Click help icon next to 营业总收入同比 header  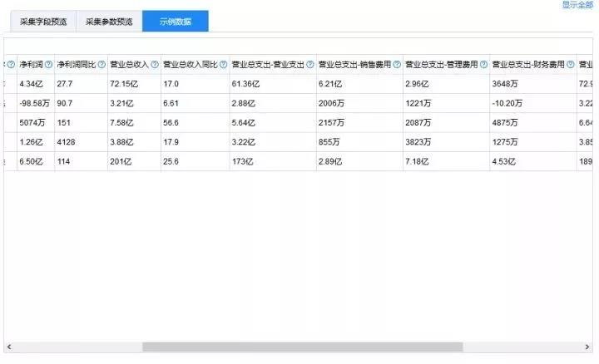[x=224, y=65]
